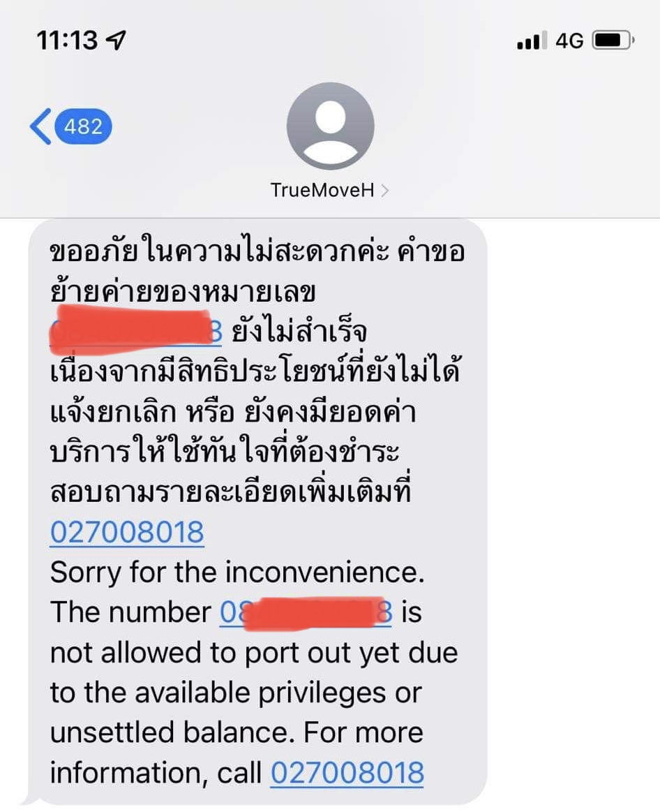
Task: Tap the cellular signal bars icon
Action: [x=531, y=40]
